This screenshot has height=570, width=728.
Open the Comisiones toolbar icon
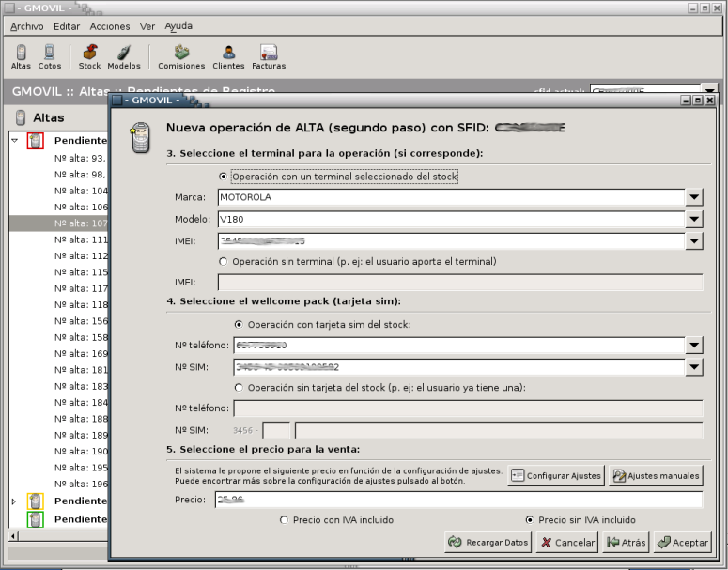(x=181, y=56)
